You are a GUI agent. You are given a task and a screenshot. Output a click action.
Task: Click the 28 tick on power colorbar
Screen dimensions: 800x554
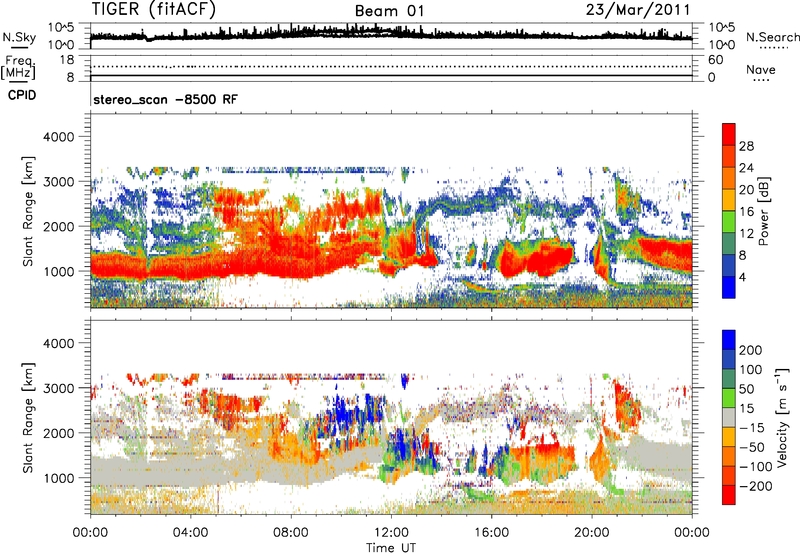[x=746, y=146]
